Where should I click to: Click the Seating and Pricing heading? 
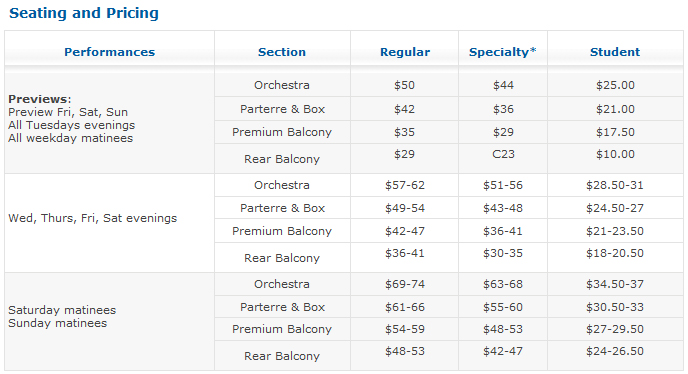click(84, 13)
